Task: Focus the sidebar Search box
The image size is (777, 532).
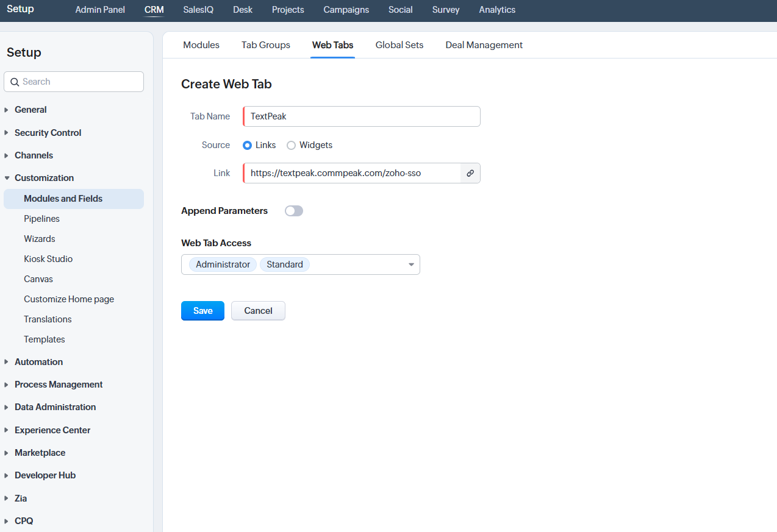Action: (x=74, y=82)
